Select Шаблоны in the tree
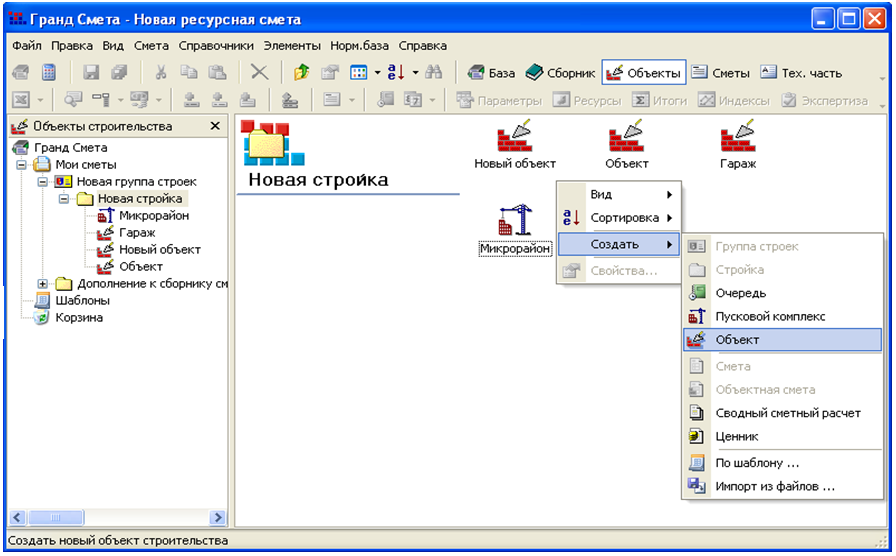The image size is (896, 556). [x=82, y=301]
